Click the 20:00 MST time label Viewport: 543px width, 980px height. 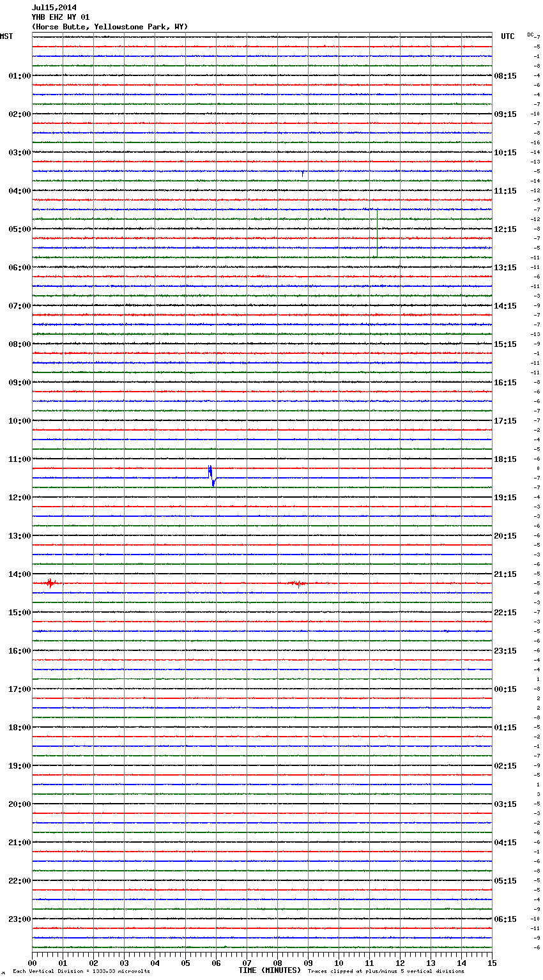(x=20, y=804)
